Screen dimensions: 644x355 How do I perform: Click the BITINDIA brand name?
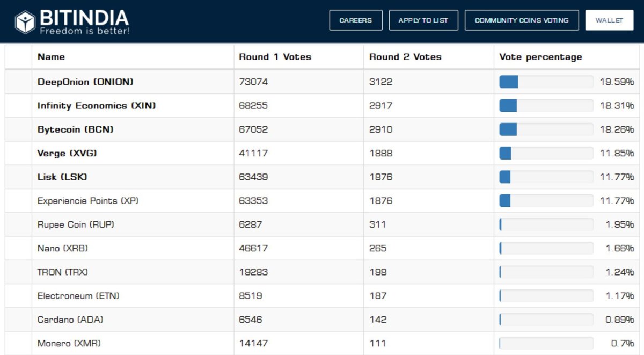[x=84, y=18]
